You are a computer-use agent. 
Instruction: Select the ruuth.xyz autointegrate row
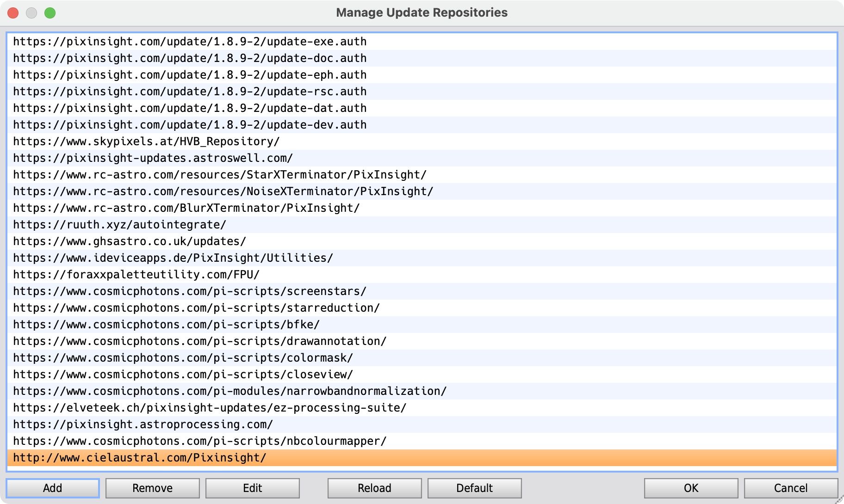click(422, 225)
